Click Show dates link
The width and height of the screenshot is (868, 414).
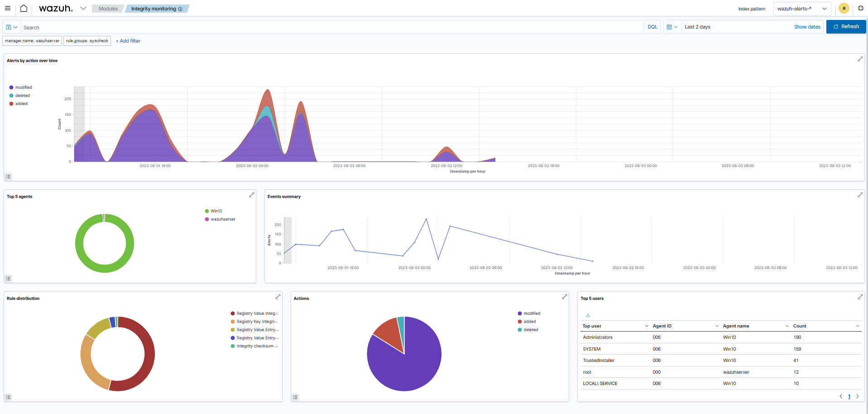[807, 27]
